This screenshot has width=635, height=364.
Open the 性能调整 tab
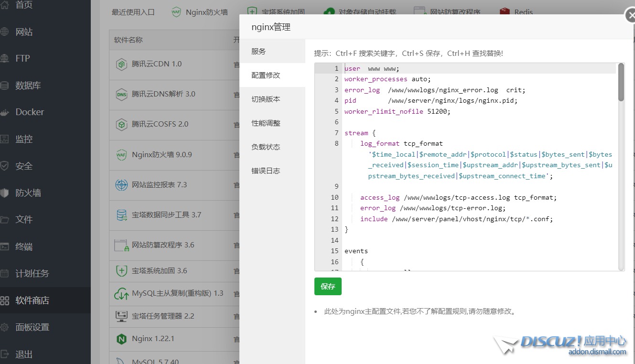coord(266,123)
